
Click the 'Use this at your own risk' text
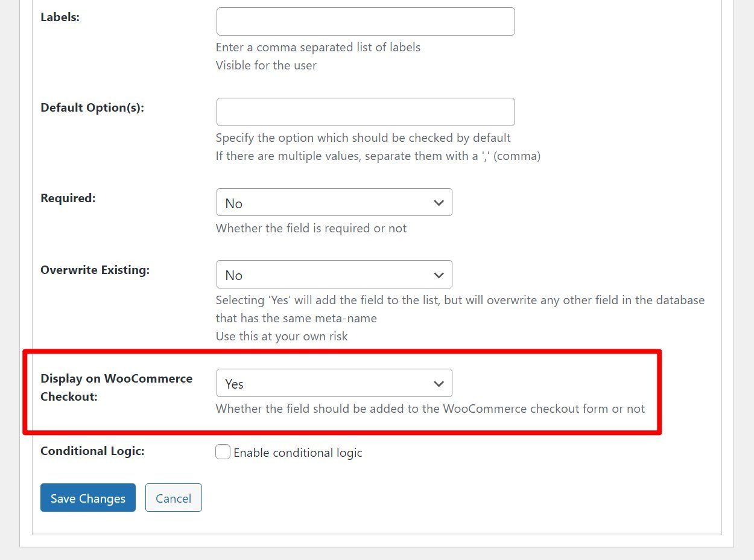click(282, 336)
